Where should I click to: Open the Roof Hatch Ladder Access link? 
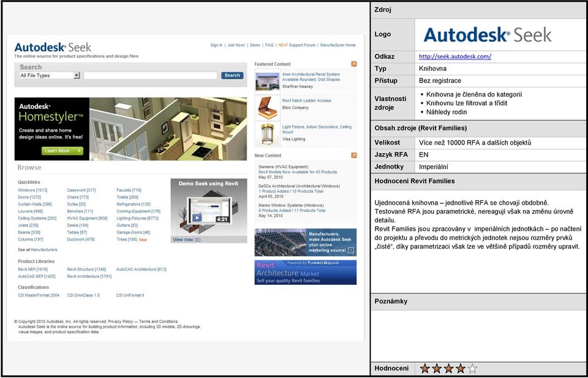307,100
